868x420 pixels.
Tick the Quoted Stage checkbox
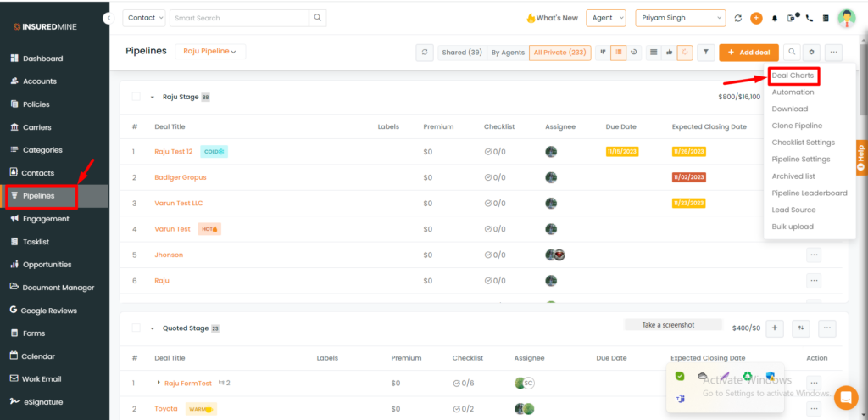click(136, 328)
